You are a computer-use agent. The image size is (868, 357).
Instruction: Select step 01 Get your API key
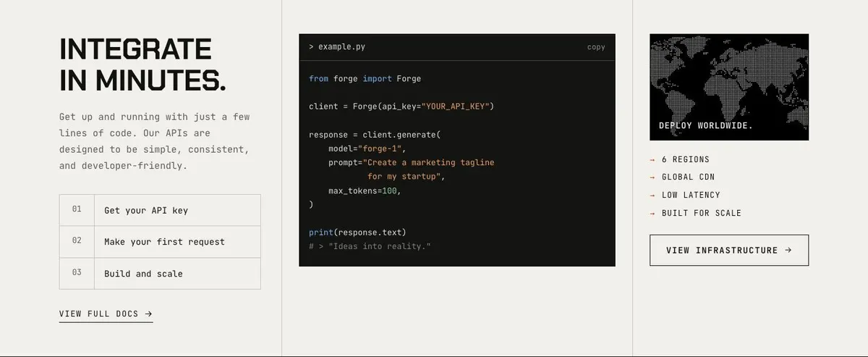(160, 210)
